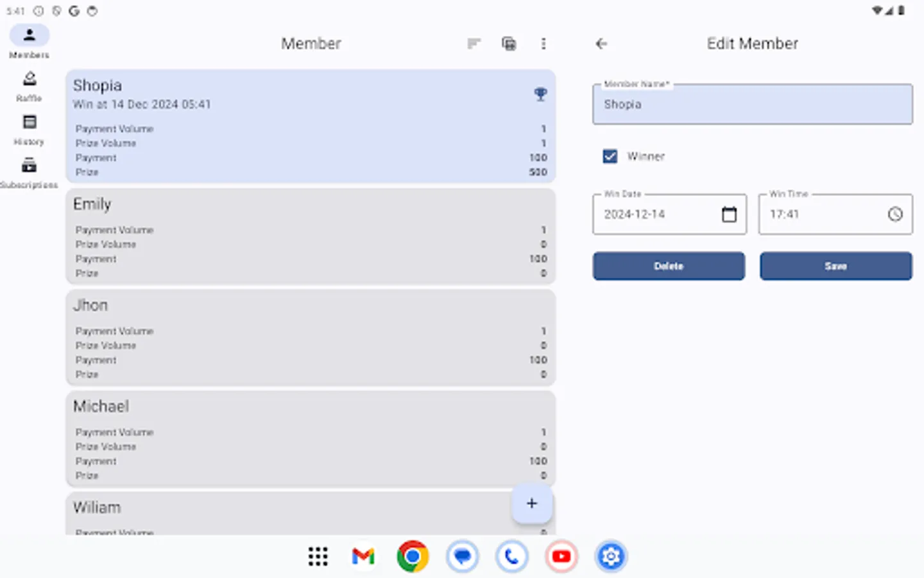924x578 pixels.
Task: Click Michael's Payment value 100
Action: (538, 461)
